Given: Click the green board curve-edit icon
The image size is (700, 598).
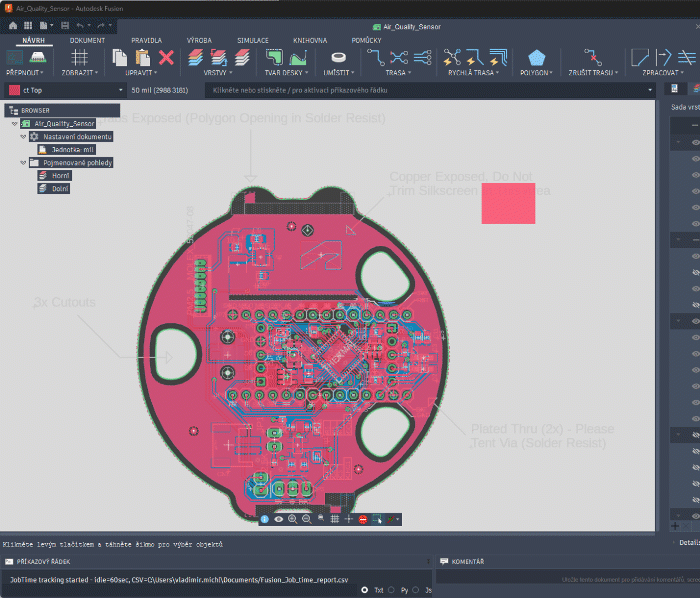Looking at the screenshot, I should point(298,58).
